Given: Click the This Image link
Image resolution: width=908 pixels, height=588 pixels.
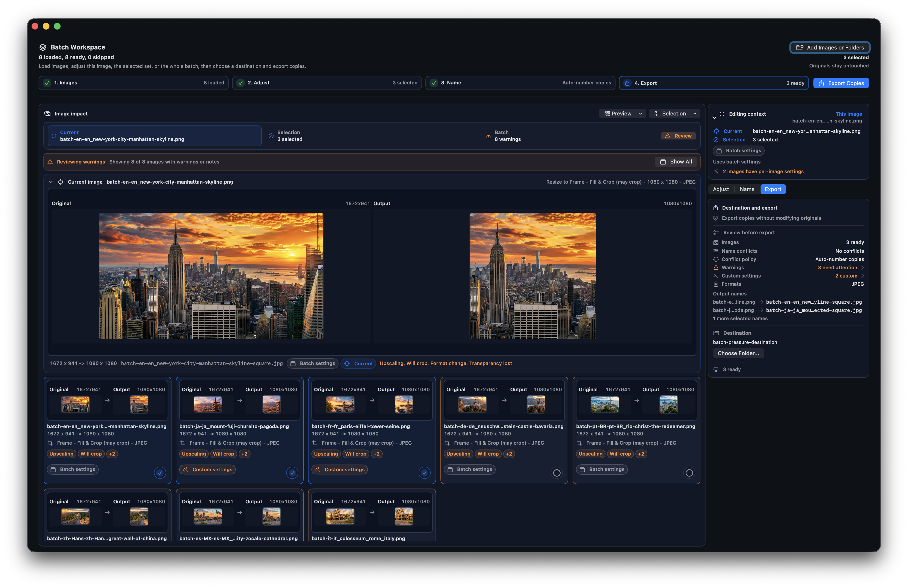Looking at the screenshot, I should [x=849, y=114].
